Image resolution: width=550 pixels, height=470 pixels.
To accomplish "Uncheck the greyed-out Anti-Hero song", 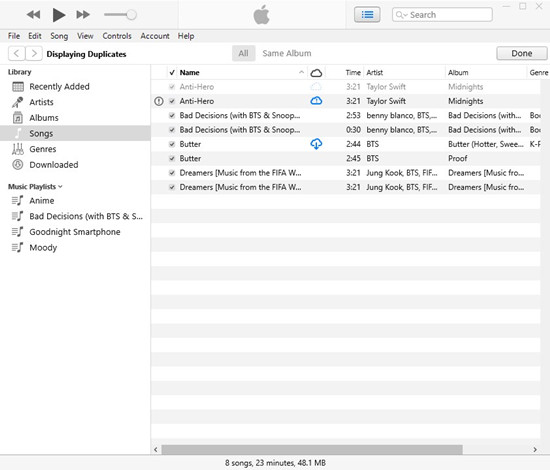I will [x=172, y=87].
